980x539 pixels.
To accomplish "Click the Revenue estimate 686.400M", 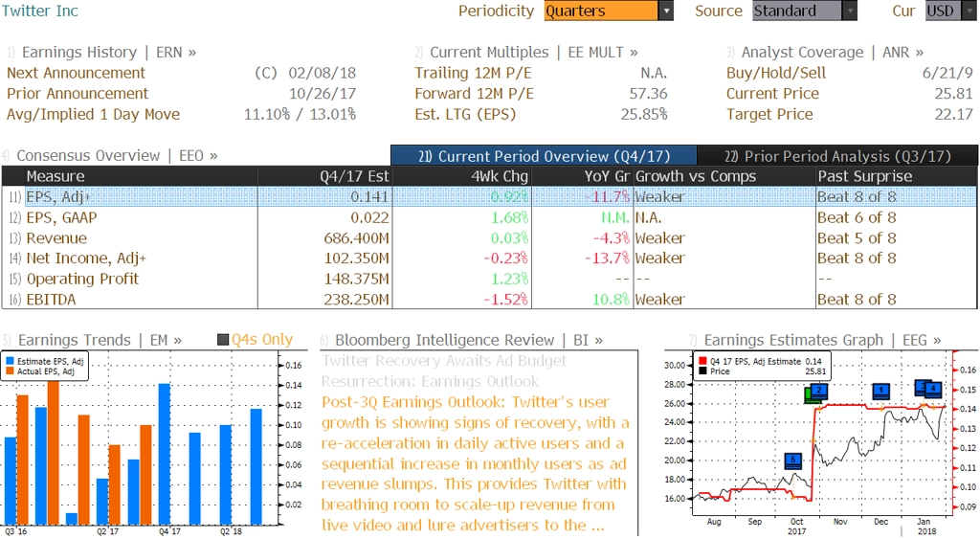I will (356, 238).
